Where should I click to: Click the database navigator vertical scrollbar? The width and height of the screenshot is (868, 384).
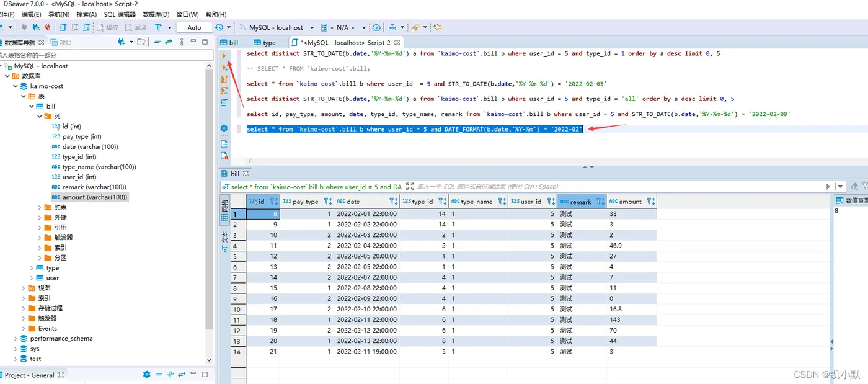[x=210, y=205]
